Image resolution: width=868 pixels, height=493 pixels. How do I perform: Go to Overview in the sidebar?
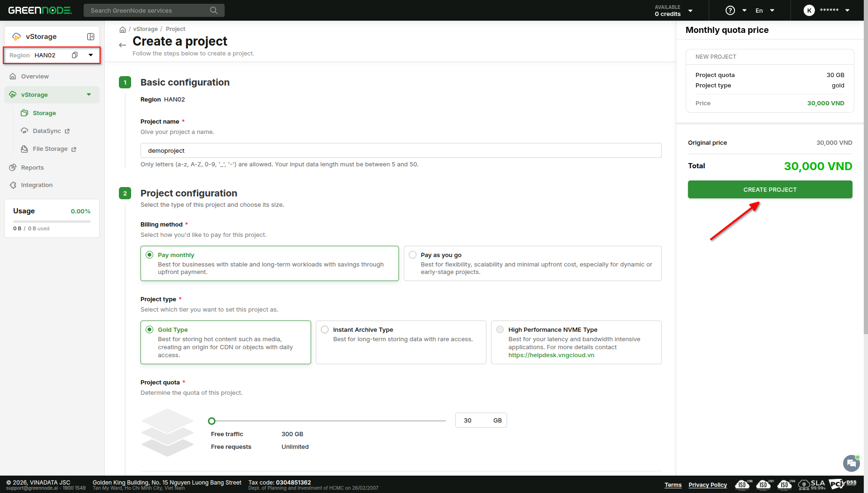click(35, 77)
